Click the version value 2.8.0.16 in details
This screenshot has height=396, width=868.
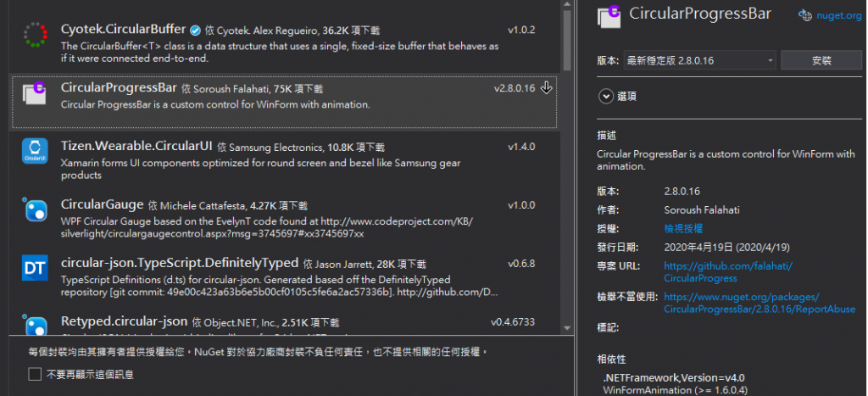pos(682,191)
